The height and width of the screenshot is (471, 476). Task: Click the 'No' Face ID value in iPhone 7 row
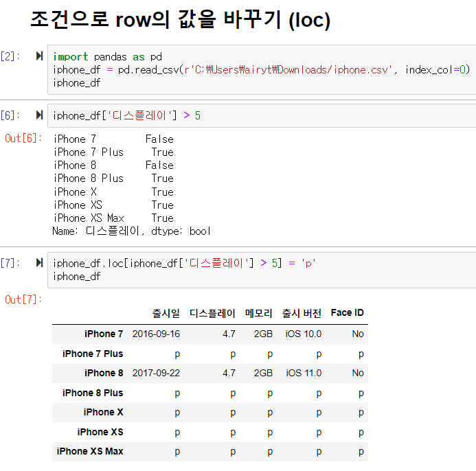pyautogui.click(x=358, y=334)
